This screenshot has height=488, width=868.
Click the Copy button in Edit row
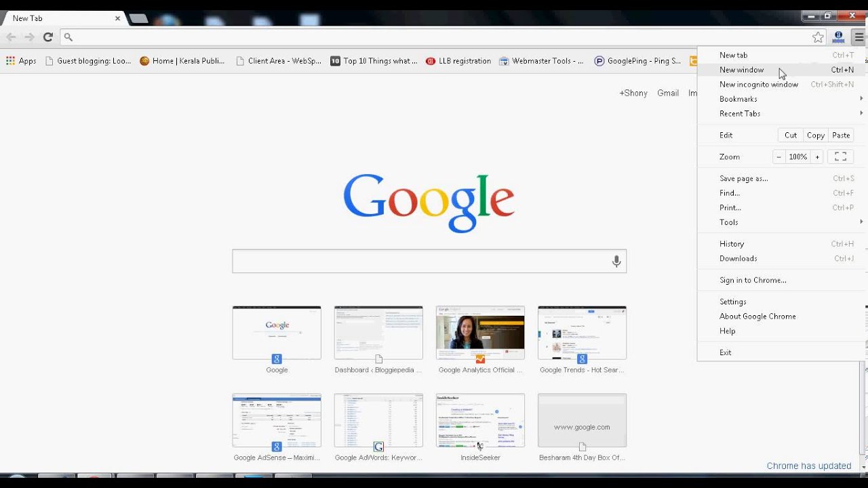tap(816, 136)
